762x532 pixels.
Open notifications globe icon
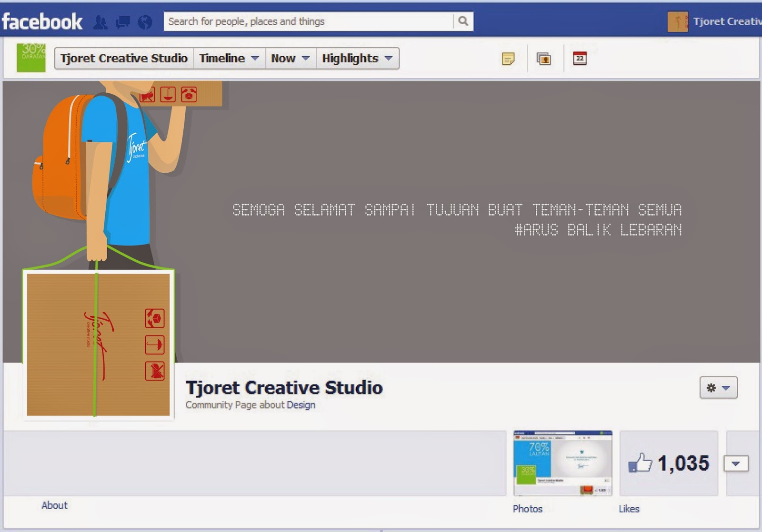coord(145,22)
